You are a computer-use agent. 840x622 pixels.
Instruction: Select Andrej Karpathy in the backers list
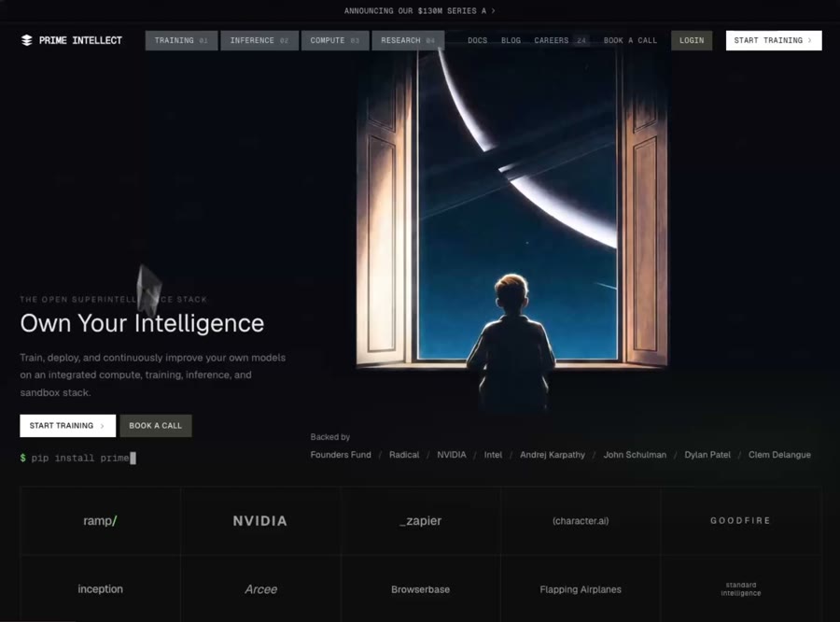click(553, 455)
